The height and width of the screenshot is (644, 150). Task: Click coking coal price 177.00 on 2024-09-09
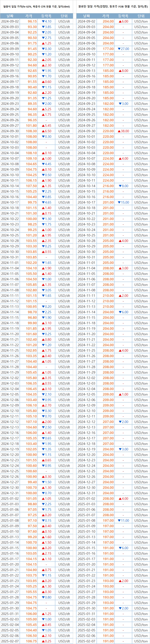pyautogui.click(x=108, y=49)
